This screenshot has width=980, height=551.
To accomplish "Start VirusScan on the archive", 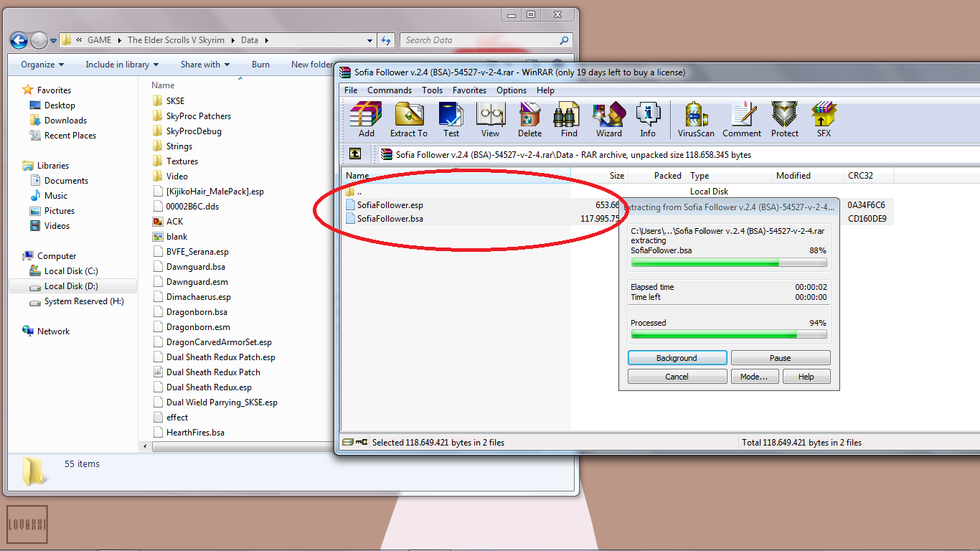I will pyautogui.click(x=696, y=119).
